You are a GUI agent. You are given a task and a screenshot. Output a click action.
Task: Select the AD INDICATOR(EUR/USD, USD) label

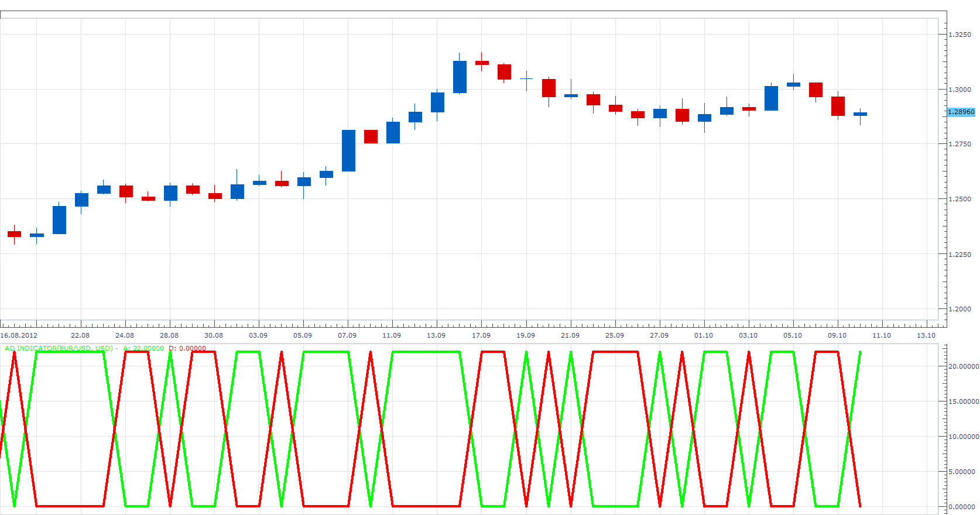[x=59, y=348]
